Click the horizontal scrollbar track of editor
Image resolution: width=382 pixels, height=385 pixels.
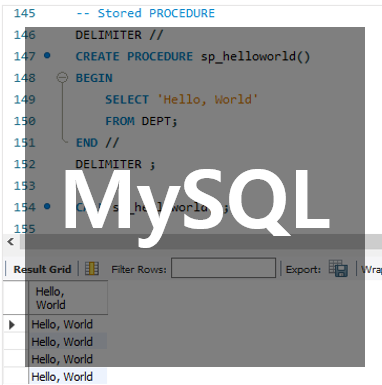[x=200, y=242]
